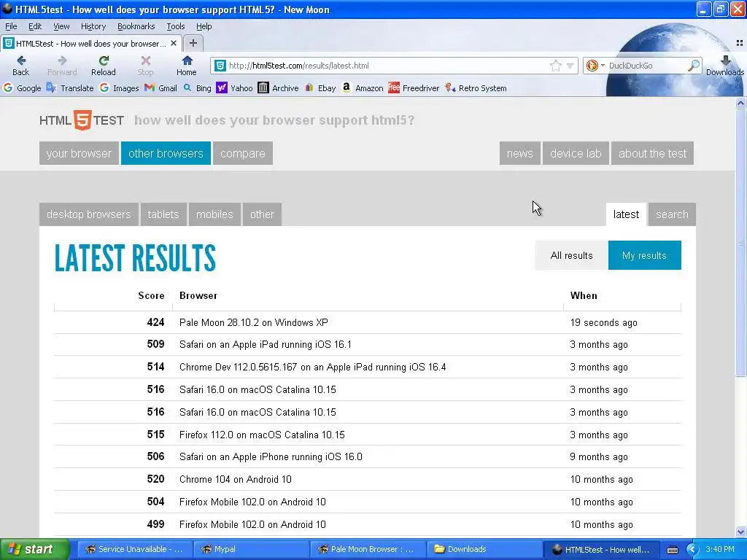Open the Retro System bookmark
This screenshot has width=747, height=560.
click(x=476, y=88)
